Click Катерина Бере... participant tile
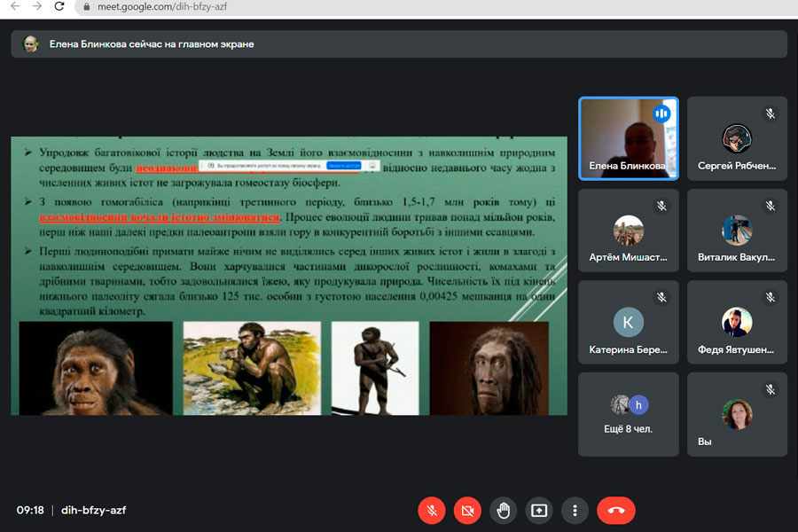Viewport: 798px width, 532px height. coord(628,323)
